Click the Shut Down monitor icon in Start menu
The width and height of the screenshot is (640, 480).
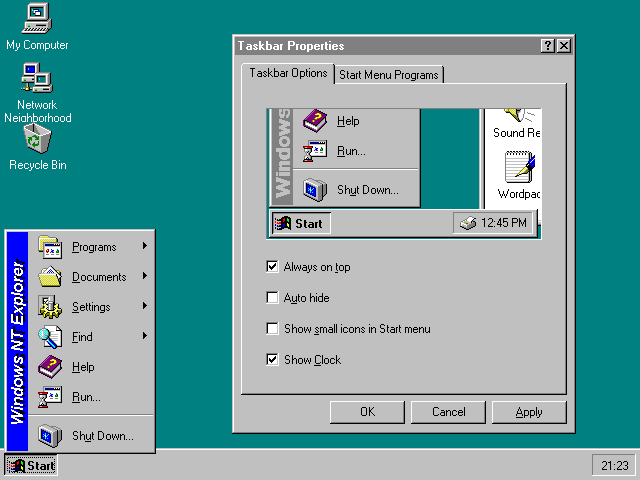click(x=50, y=436)
